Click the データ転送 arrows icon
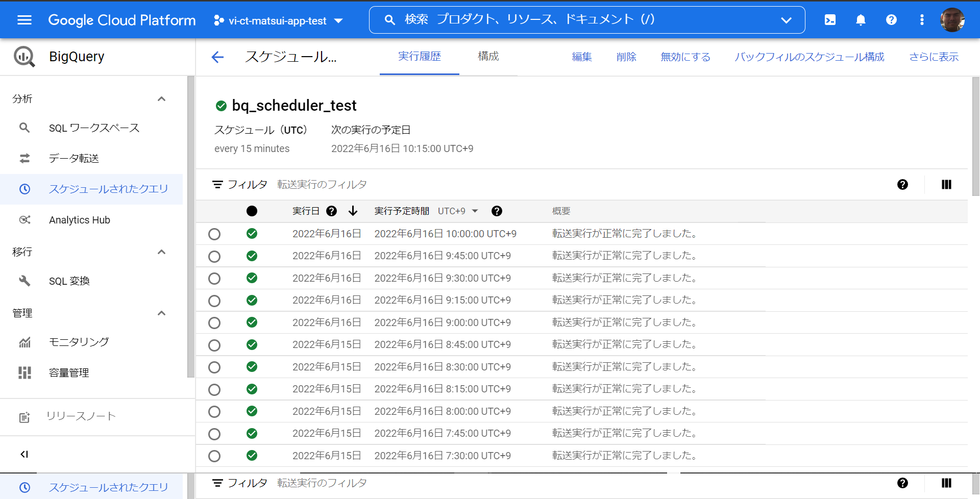 [24, 158]
